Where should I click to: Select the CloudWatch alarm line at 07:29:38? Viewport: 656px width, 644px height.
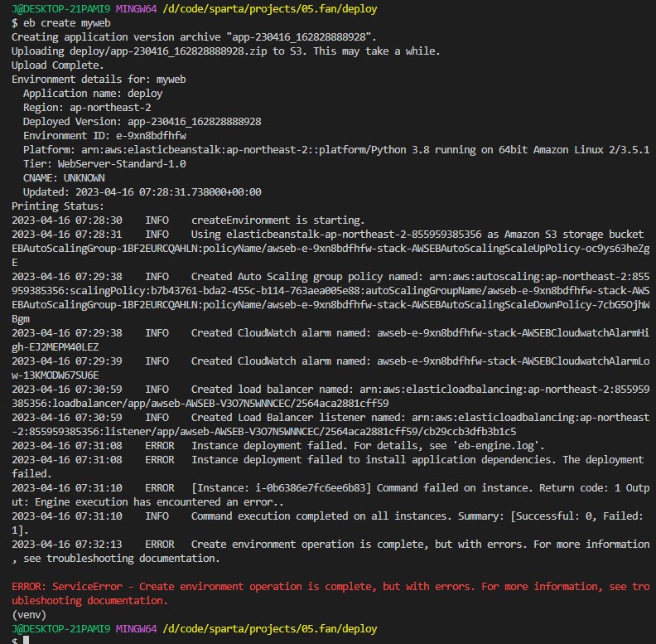[x=330, y=340]
